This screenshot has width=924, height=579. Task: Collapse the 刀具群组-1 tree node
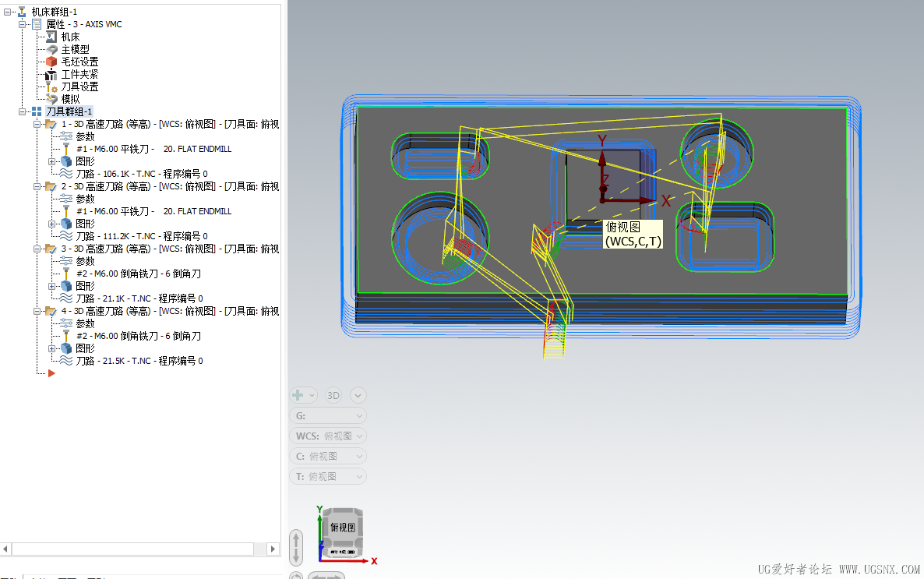coord(23,111)
